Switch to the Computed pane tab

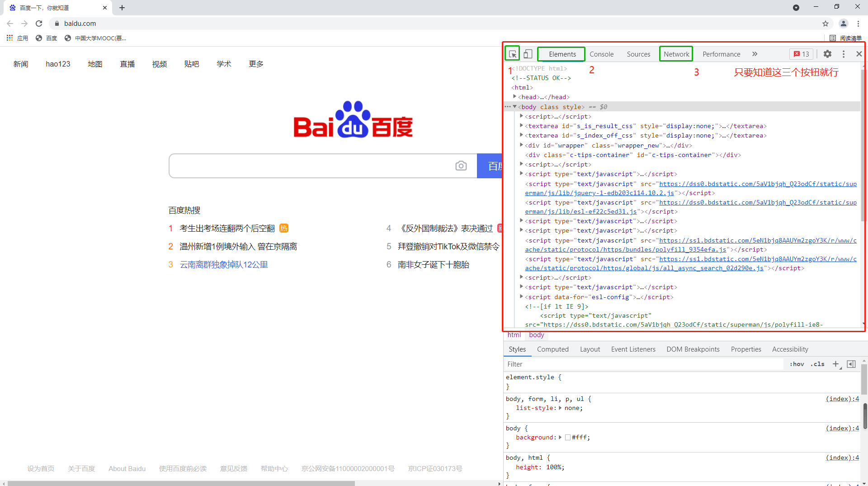553,349
